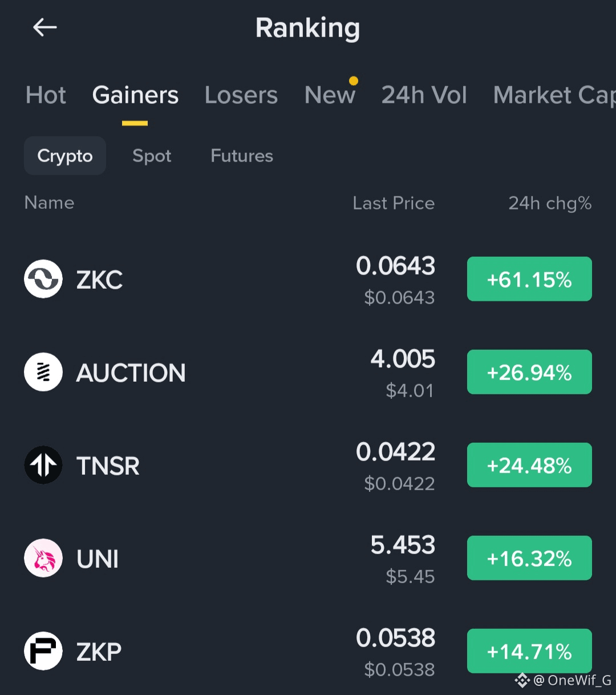Tap the AUCTION token logo

tap(43, 372)
